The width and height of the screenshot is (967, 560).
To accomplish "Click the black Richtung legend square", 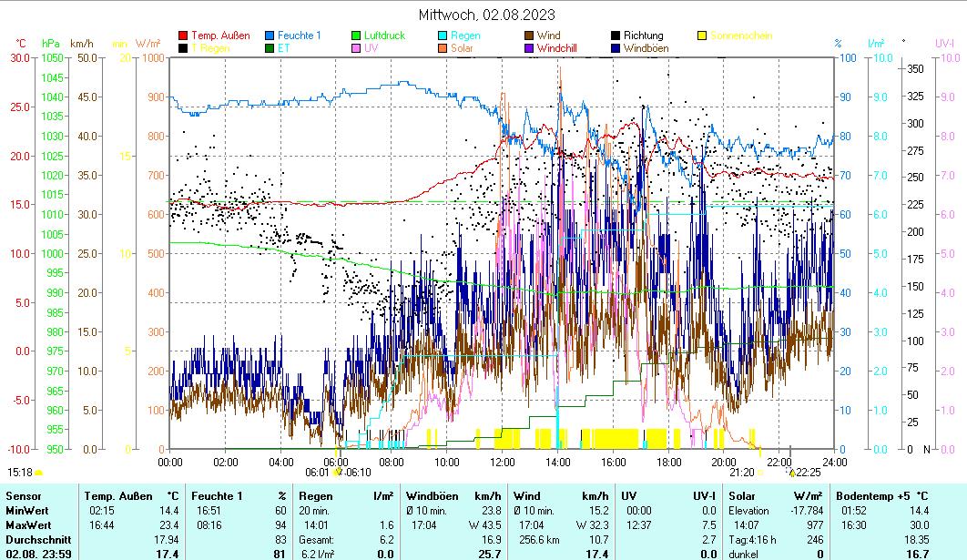I will (x=616, y=36).
